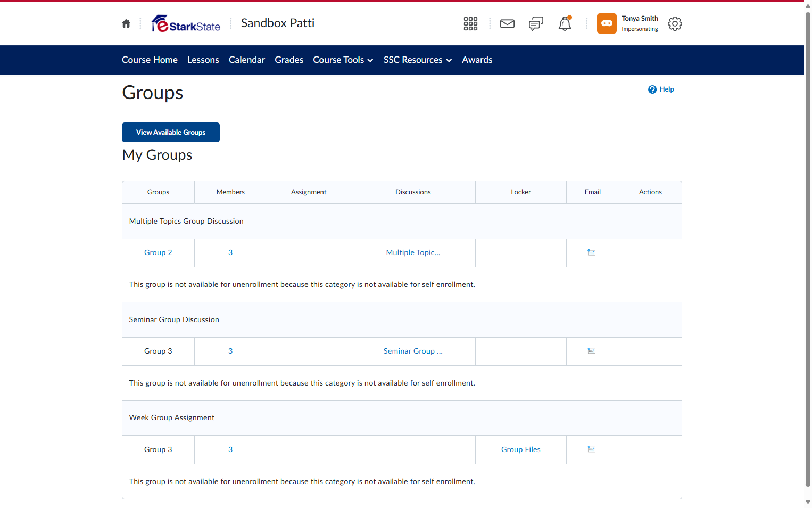Email Group 3 of Week Group Assignment
The width and height of the screenshot is (812, 508).
click(x=591, y=449)
